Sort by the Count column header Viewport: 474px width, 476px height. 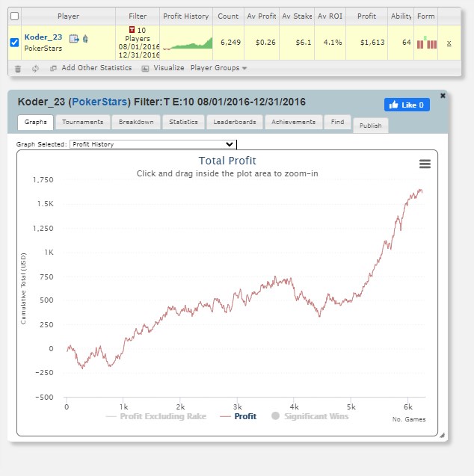[x=228, y=16]
